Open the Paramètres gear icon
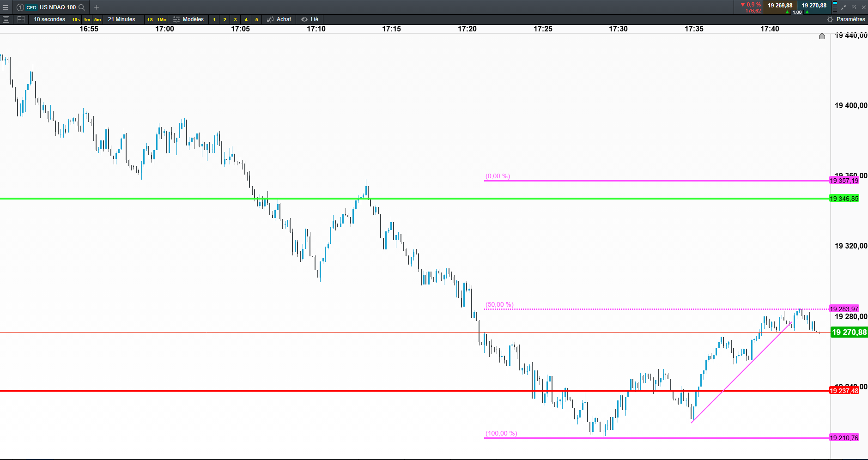This screenshot has height=460, width=868. [x=830, y=19]
